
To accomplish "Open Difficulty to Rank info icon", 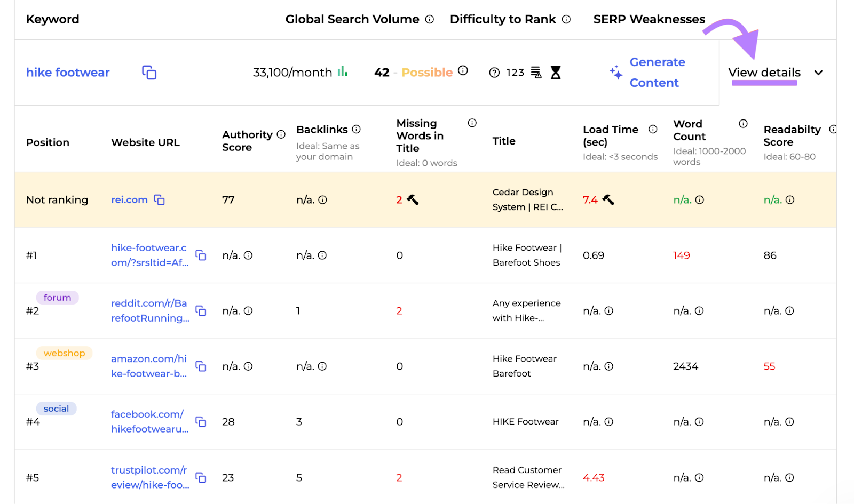I will coord(566,20).
